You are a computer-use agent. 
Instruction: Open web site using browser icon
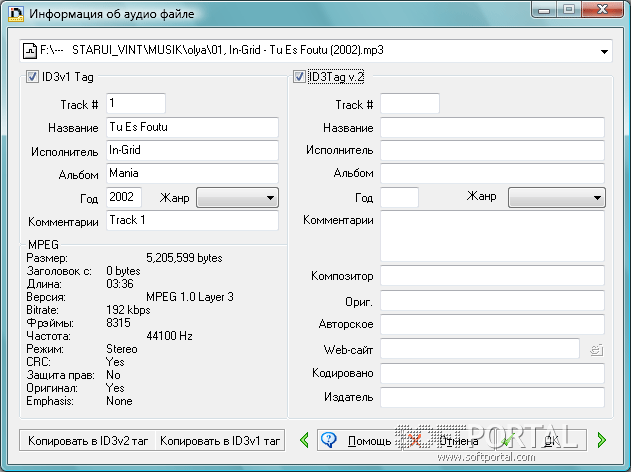596,350
